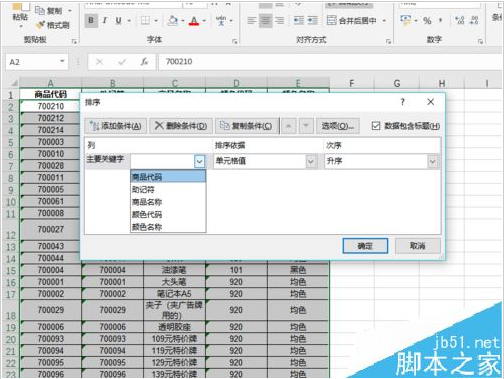The image size is (504, 379).
Task: Select column G header
Action: coord(397,83)
